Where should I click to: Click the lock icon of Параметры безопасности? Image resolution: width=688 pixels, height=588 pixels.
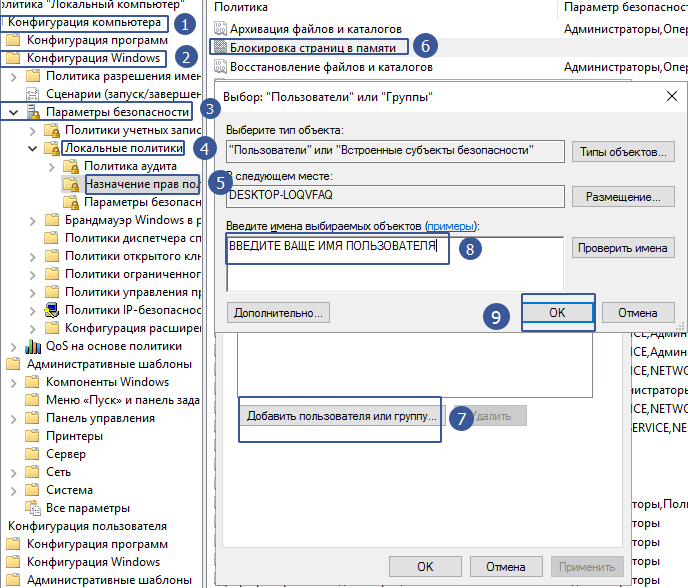33,112
